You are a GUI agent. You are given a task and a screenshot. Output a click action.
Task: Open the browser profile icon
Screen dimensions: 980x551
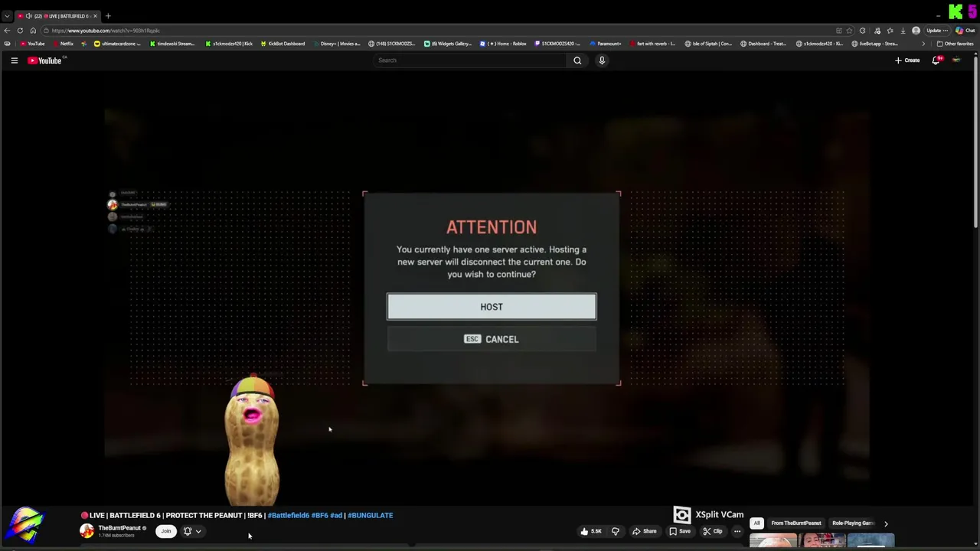916,31
